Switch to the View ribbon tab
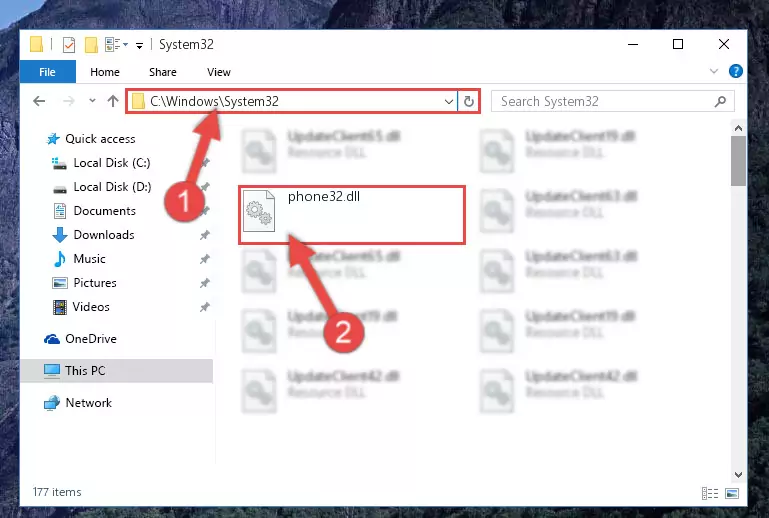Image resolution: width=769 pixels, height=518 pixels. 218,72
